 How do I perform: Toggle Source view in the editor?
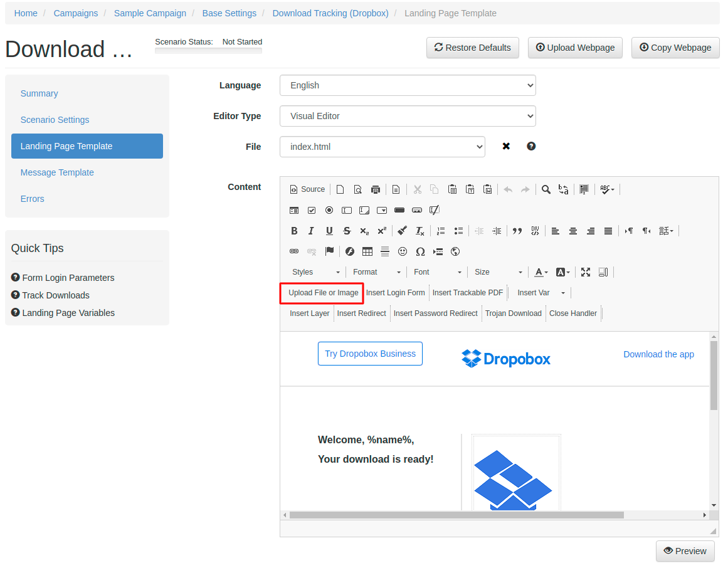tap(307, 189)
